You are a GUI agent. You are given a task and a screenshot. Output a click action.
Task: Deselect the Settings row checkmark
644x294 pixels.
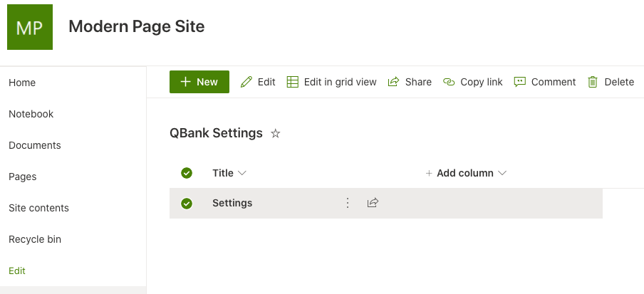pyautogui.click(x=187, y=204)
